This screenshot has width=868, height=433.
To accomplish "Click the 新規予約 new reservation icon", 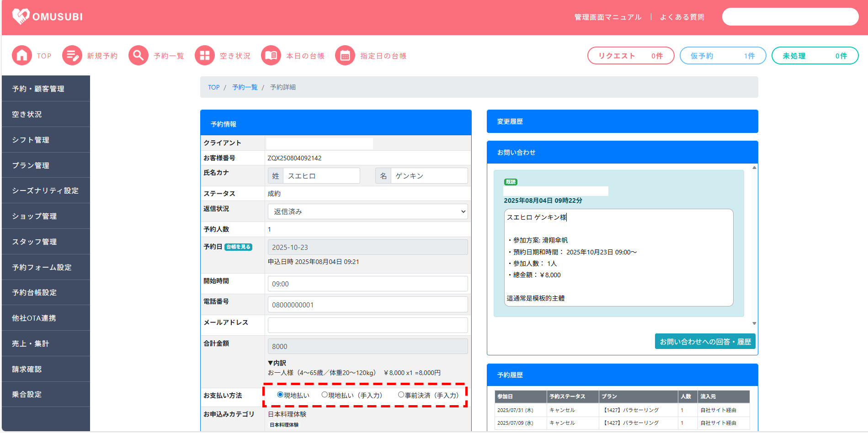I will 72,56.
